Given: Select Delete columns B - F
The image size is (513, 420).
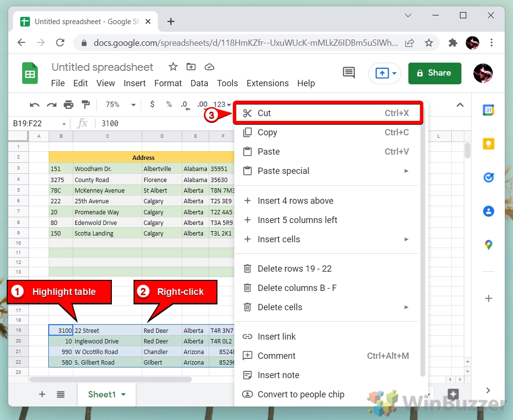Looking at the screenshot, I should tap(326, 288).
